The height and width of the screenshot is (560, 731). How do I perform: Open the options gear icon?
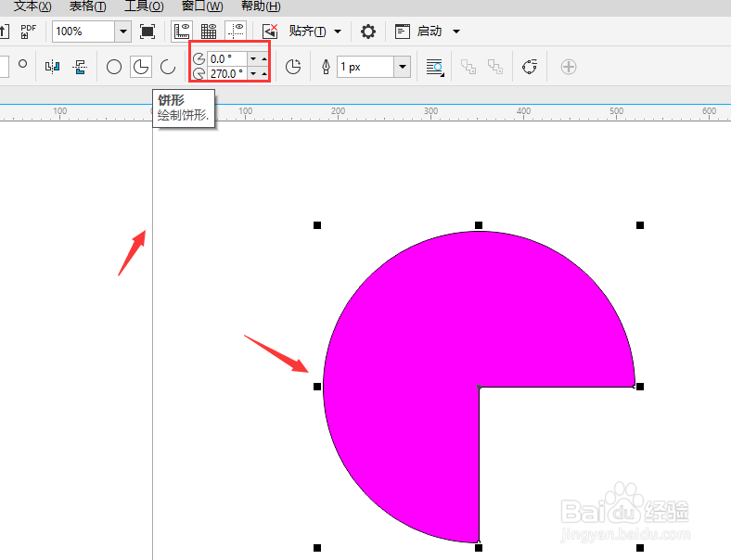tap(368, 32)
